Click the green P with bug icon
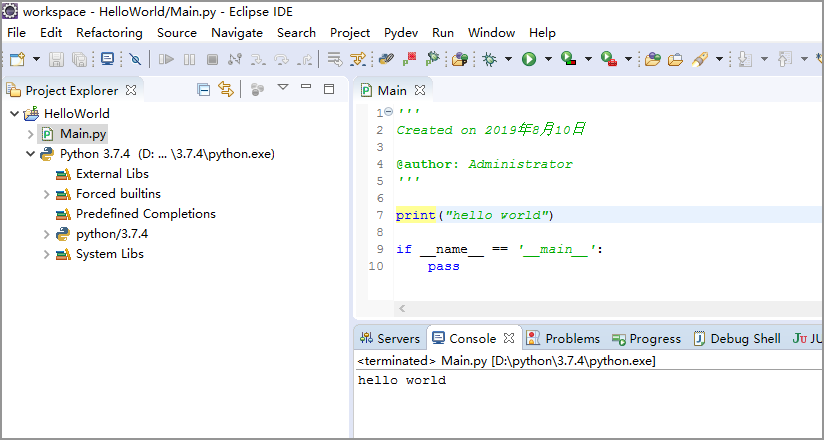 tap(432, 59)
